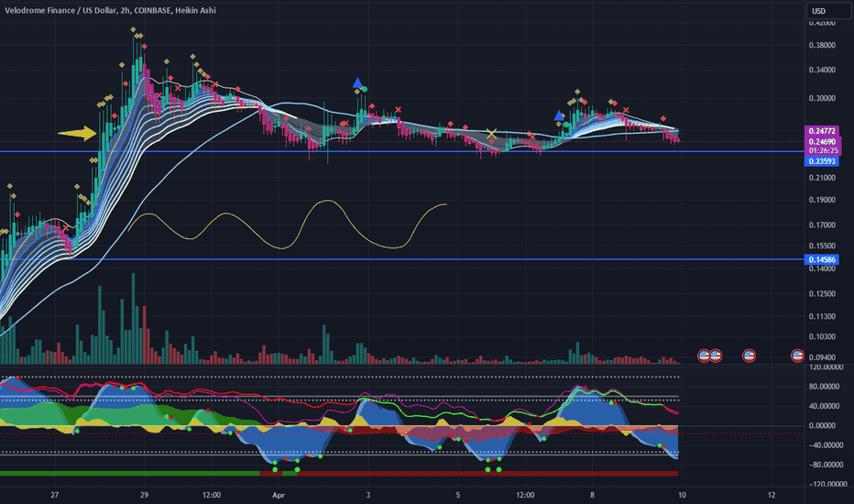854x504 pixels.
Task: Click the US flag event icon between 10 and 12
Action: pos(749,356)
